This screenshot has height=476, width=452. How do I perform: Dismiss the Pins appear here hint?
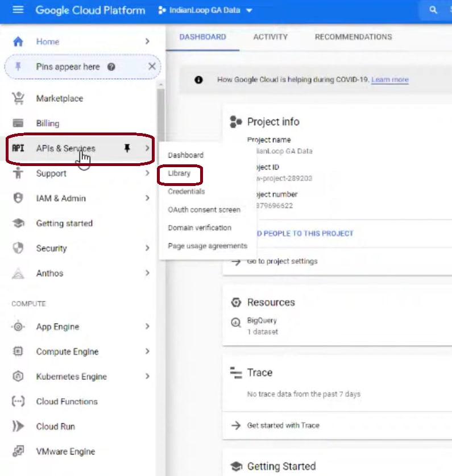[152, 67]
